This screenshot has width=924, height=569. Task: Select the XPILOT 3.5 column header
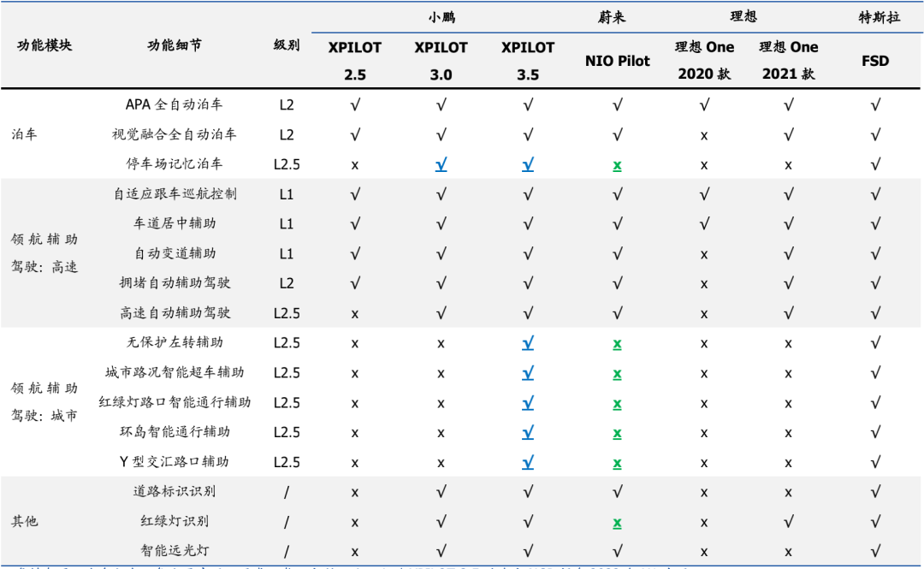point(528,61)
